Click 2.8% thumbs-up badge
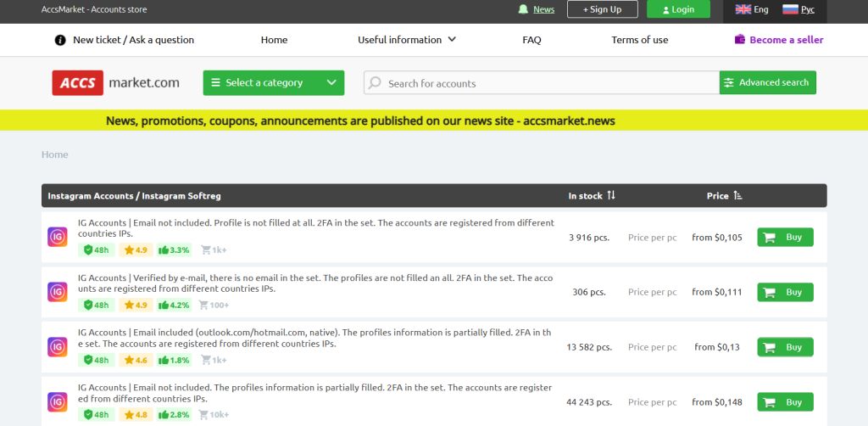868x426 pixels. [175, 415]
